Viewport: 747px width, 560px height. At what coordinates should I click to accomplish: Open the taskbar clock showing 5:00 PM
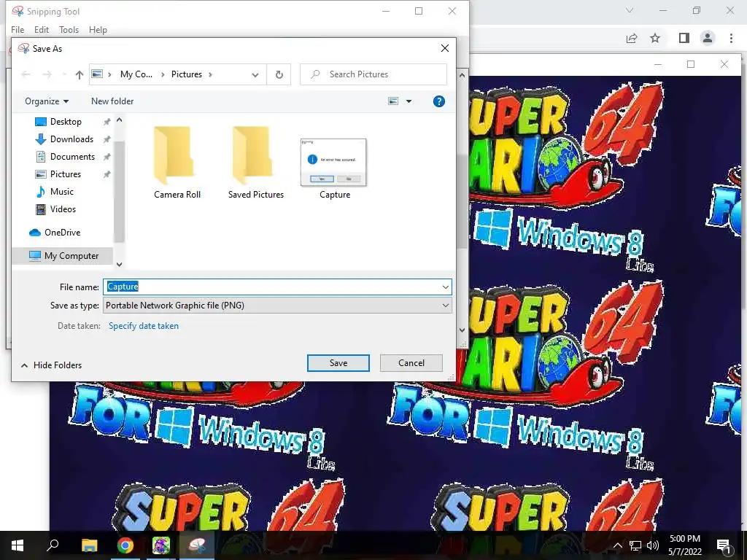[684, 545]
